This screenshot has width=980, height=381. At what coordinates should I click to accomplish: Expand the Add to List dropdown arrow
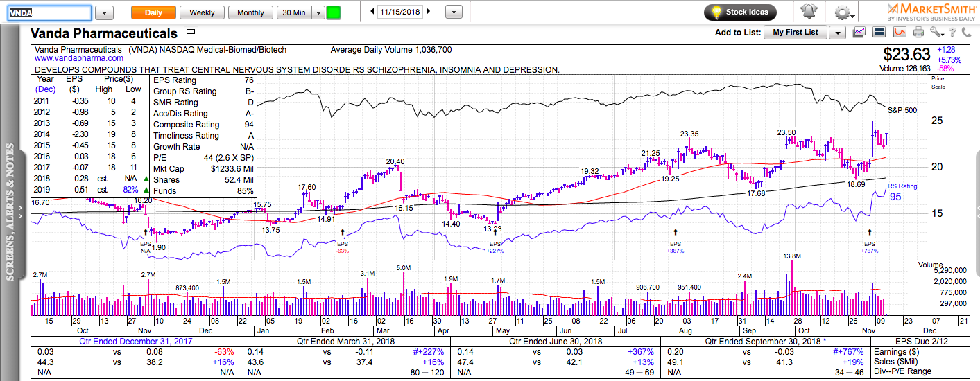coord(837,33)
